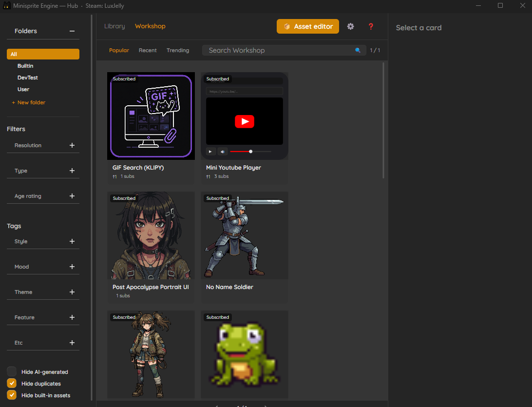
Task: Open the Asset editor
Action: click(x=308, y=26)
